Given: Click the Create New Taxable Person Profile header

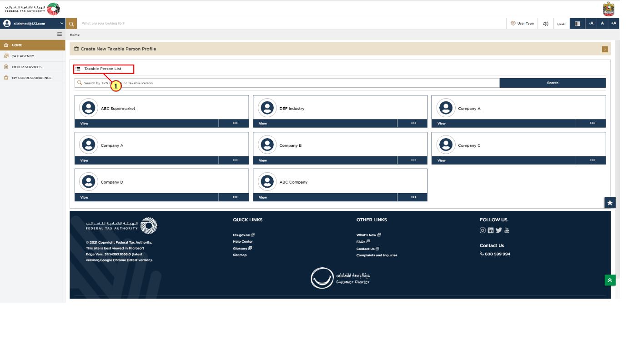Looking at the screenshot, I should click(x=340, y=49).
